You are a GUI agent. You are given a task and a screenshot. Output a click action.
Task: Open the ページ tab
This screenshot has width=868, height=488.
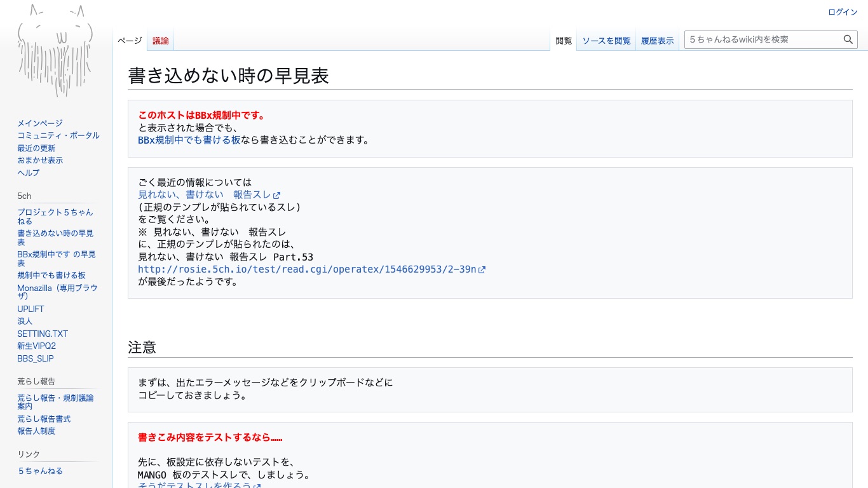coord(130,41)
